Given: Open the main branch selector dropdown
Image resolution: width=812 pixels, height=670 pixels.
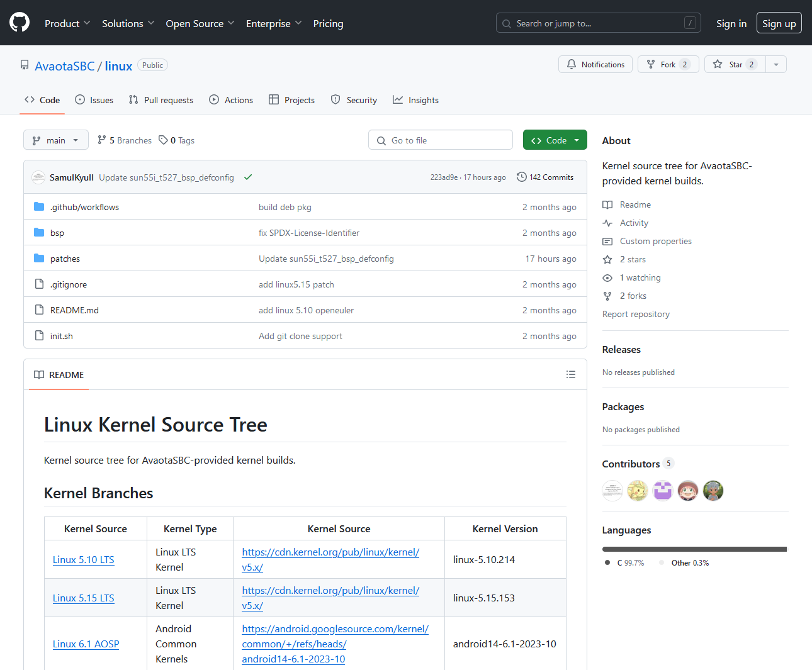Looking at the screenshot, I should point(56,140).
